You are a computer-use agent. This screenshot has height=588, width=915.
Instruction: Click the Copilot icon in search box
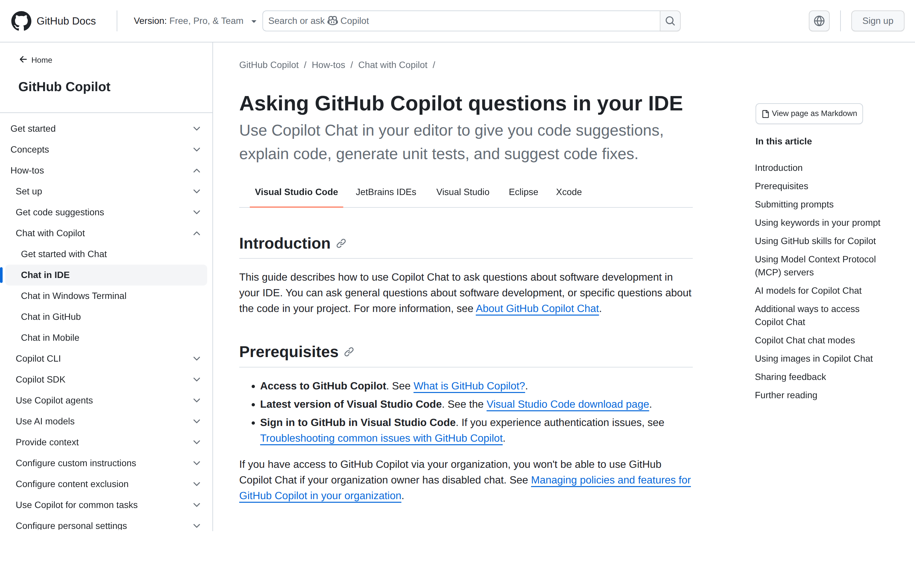click(333, 21)
